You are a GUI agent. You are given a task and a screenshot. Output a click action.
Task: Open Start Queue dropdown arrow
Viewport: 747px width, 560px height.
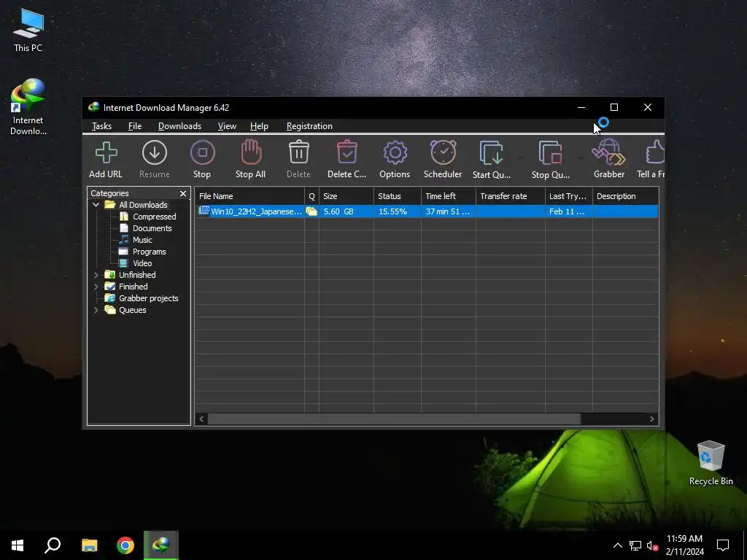tap(520, 157)
